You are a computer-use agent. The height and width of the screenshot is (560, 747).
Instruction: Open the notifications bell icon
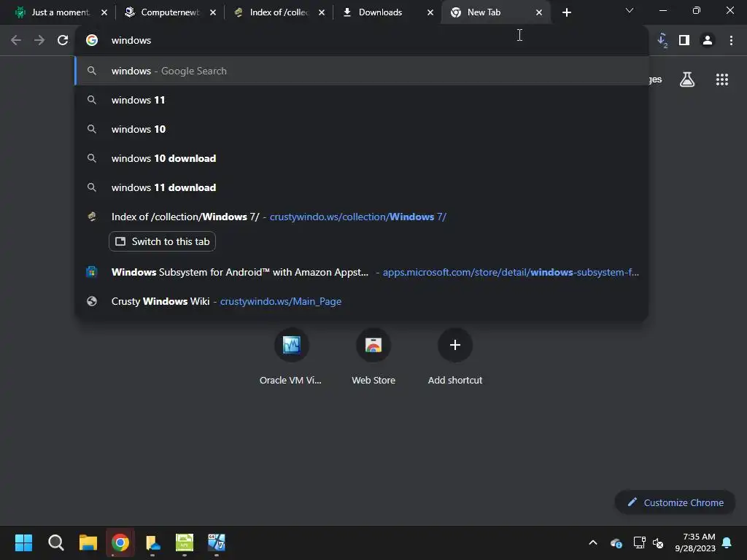pos(727,542)
